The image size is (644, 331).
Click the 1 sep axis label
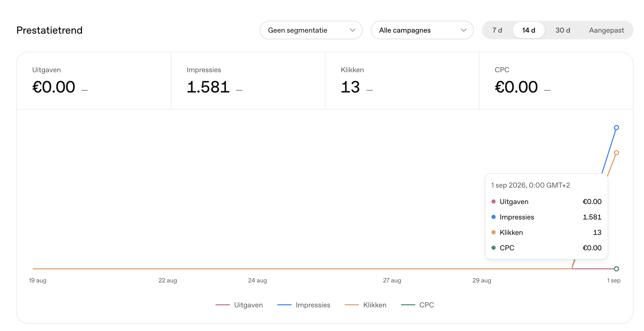(x=614, y=280)
